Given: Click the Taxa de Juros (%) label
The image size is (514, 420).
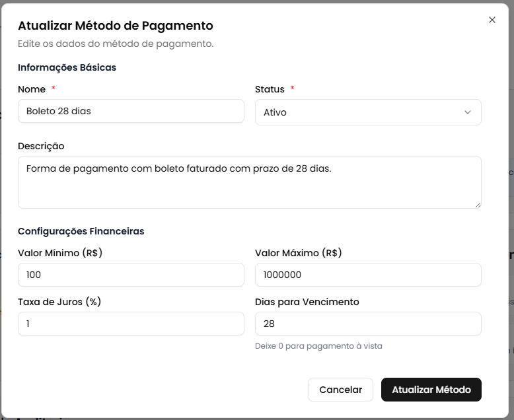Looking at the screenshot, I should [59, 302].
